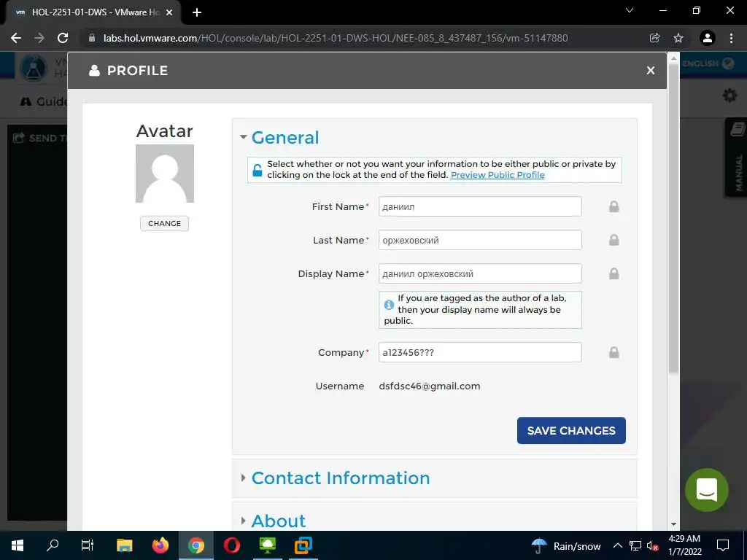Open the Chrome profile avatar menu
The width and height of the screenshot is (747, 560).
(708, 38)
